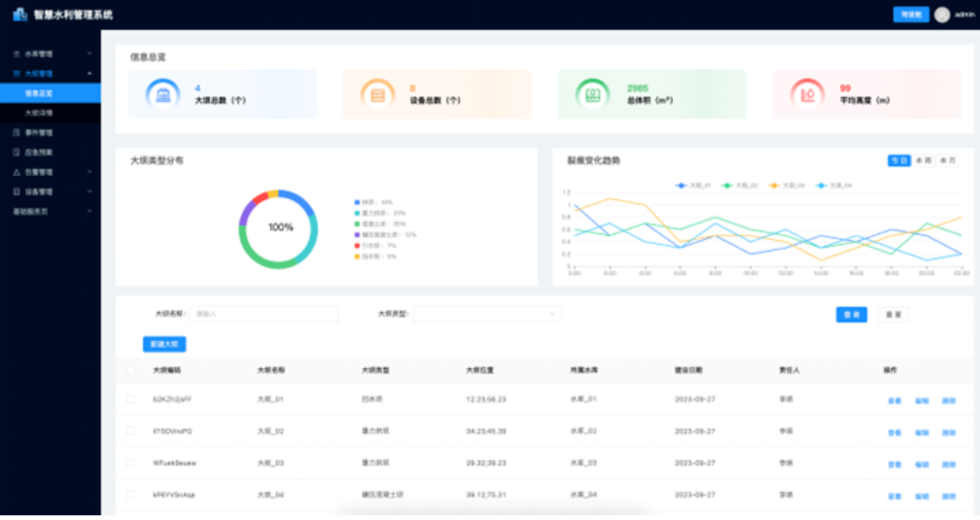Open 事件管理 via its sidebar icon
The height and width of the screenshot is (520, 980).
tap(17, 133)
